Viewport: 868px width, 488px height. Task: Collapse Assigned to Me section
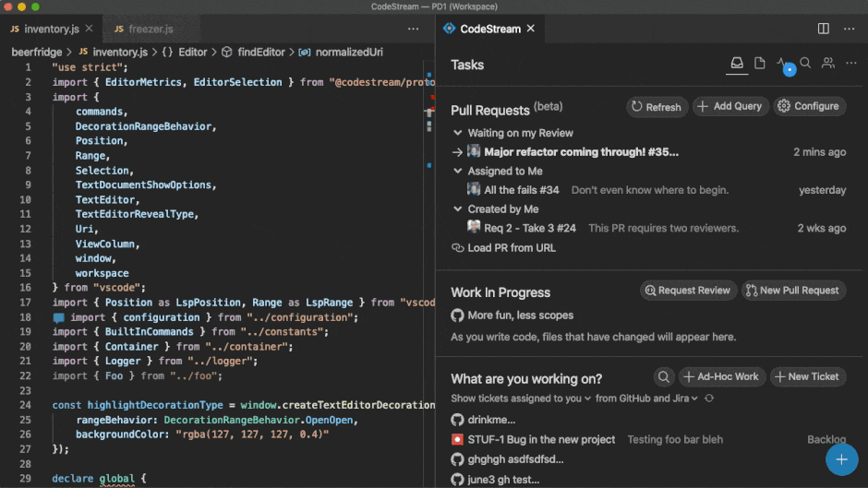pyautogui.click(x=457, y=171)
